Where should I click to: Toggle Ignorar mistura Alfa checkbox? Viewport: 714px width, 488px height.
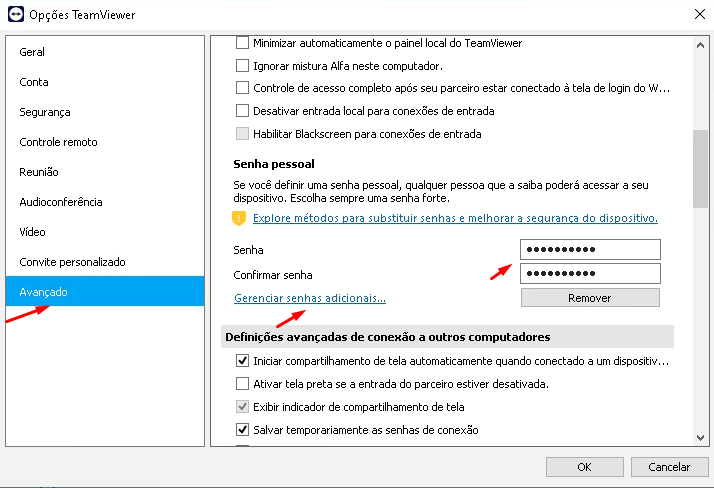[x=242, y=66]
